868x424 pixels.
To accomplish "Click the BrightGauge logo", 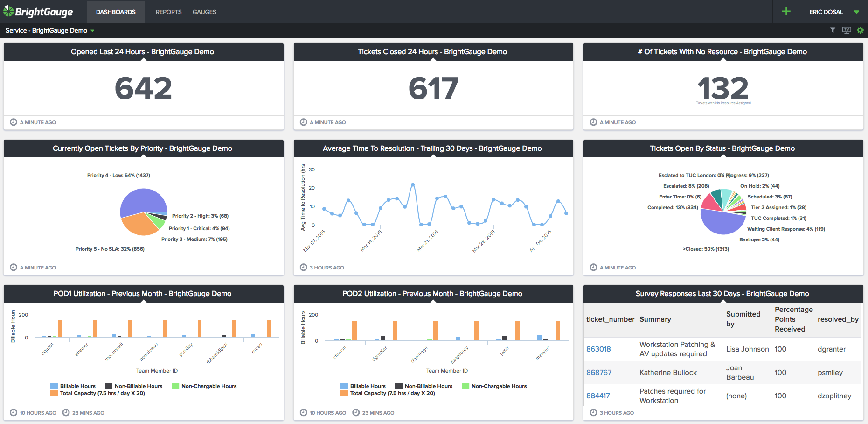I will 38,12.
